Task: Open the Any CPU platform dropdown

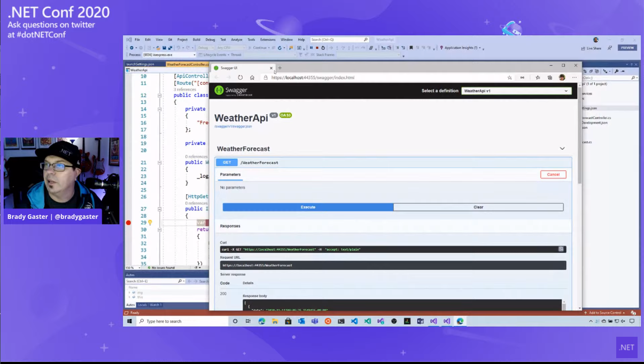Action: (230, 48)
